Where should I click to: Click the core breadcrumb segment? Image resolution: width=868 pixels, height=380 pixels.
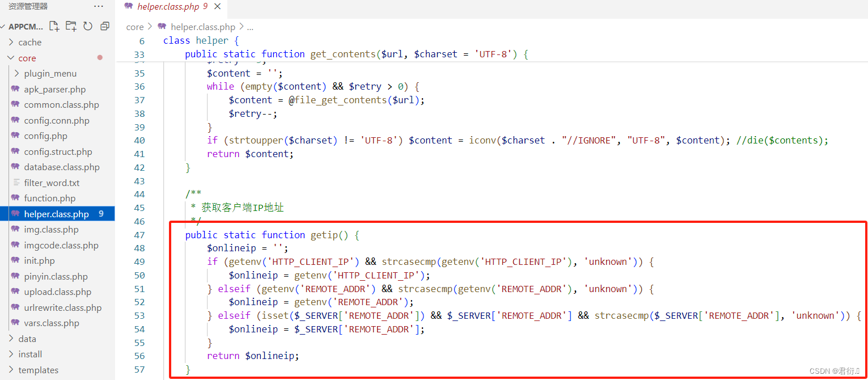(x=135, y=27)
